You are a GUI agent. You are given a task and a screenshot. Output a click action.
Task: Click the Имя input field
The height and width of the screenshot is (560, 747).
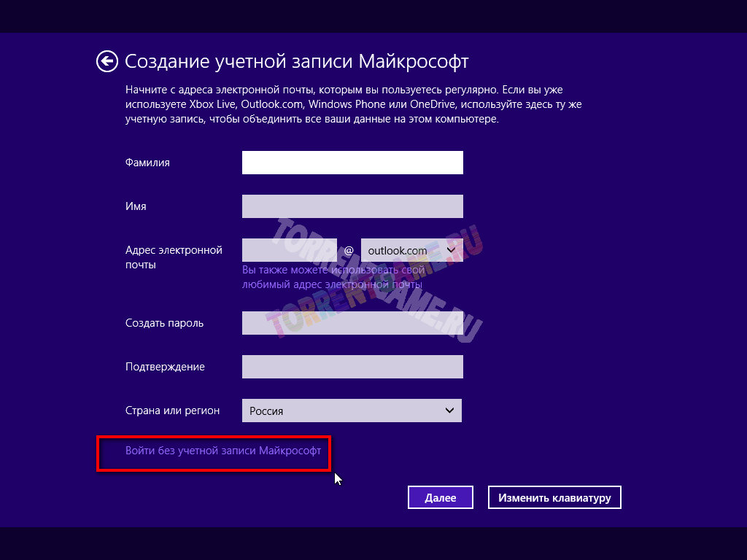[352, 206]
